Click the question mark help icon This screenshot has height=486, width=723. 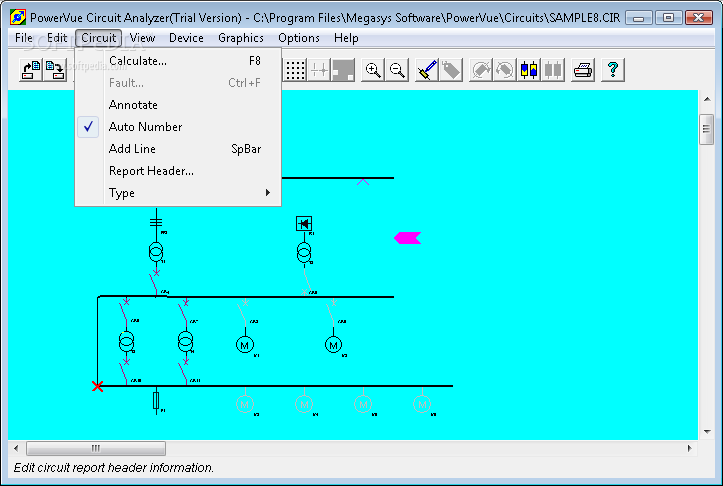(x=613, y=70)
